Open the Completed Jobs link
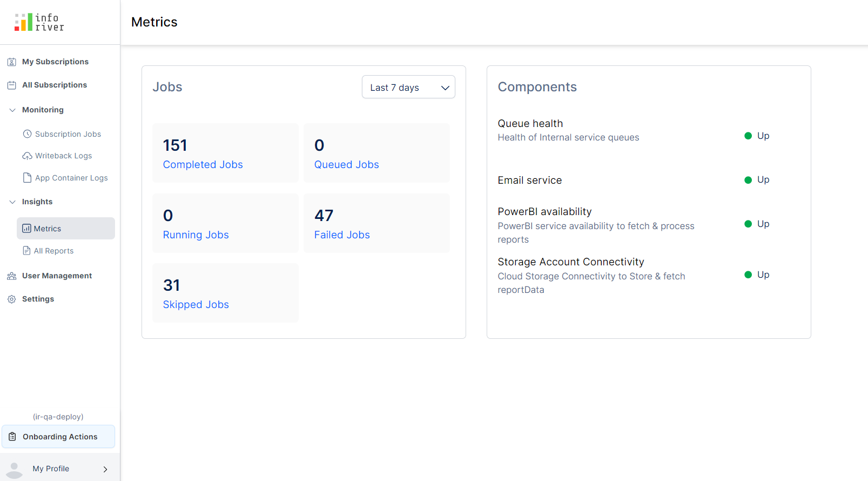This screenshot has height=481, width=868. [203, 165]
